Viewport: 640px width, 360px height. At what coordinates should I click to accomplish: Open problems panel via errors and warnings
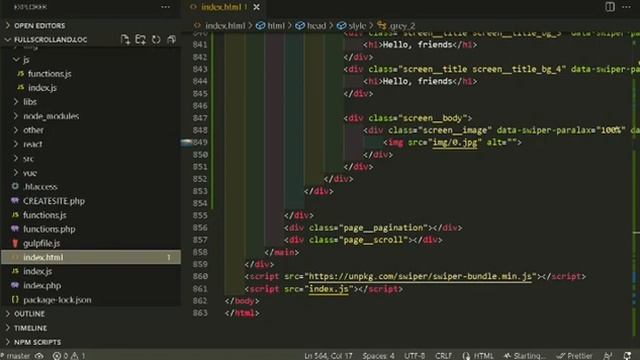(69, 356)
